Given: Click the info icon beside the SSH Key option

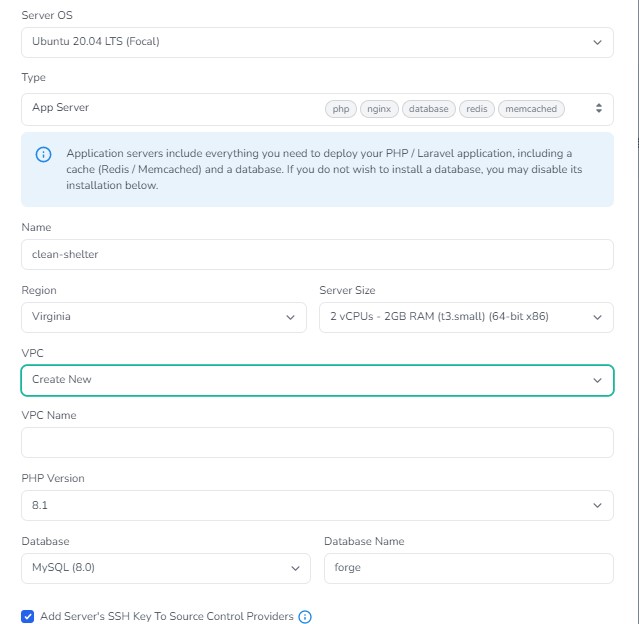Looking at the screenshot, I should 306,617.
